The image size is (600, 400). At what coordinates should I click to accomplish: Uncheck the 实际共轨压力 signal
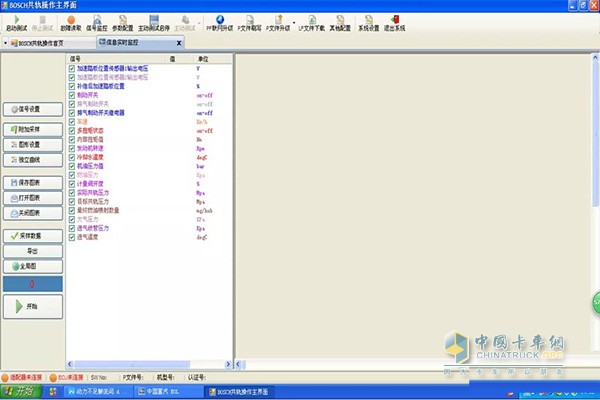click(x=72, y=193)
